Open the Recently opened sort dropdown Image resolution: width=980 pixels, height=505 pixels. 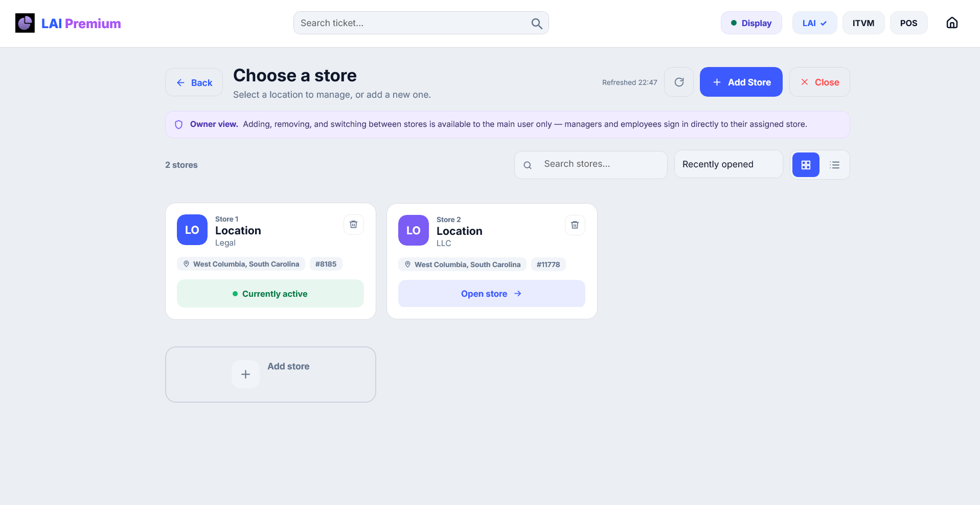728,164
